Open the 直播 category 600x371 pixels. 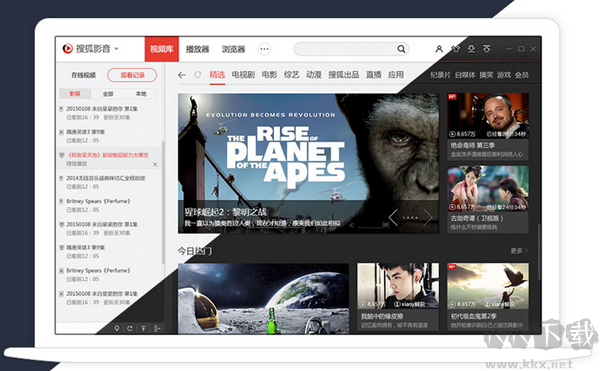click(x=373, y=75)
